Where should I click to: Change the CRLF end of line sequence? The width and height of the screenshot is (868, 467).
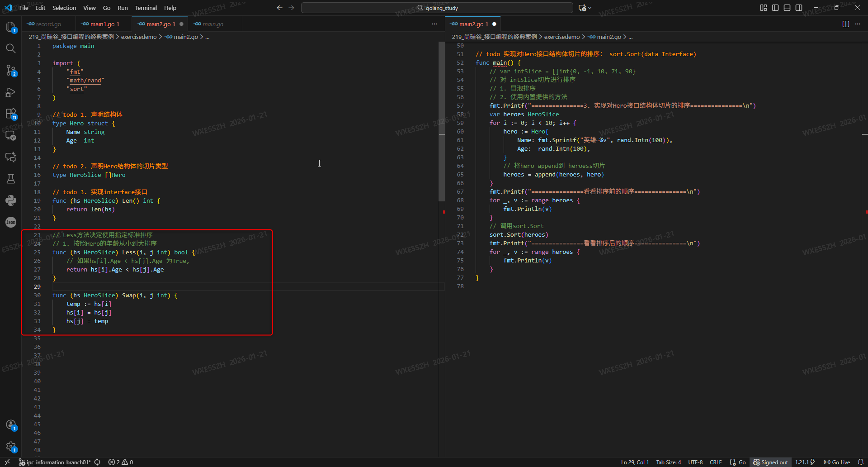(x=716, y=462)
